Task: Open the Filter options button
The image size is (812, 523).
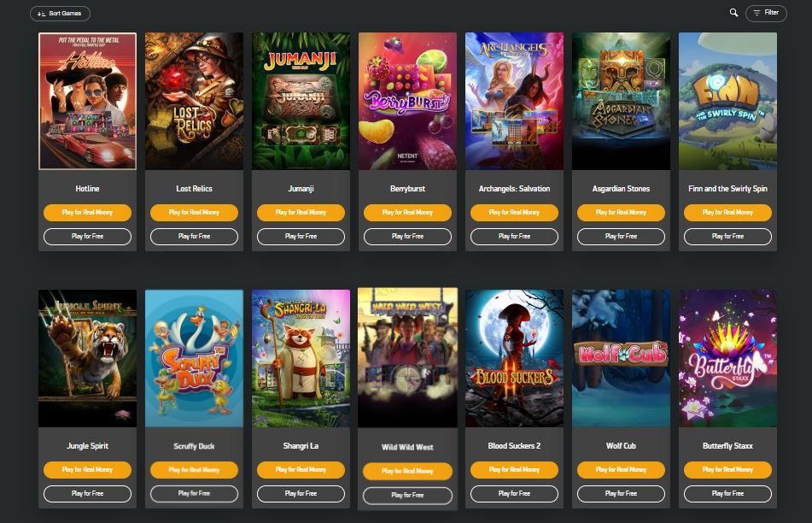Action: [x=766, y=13]
